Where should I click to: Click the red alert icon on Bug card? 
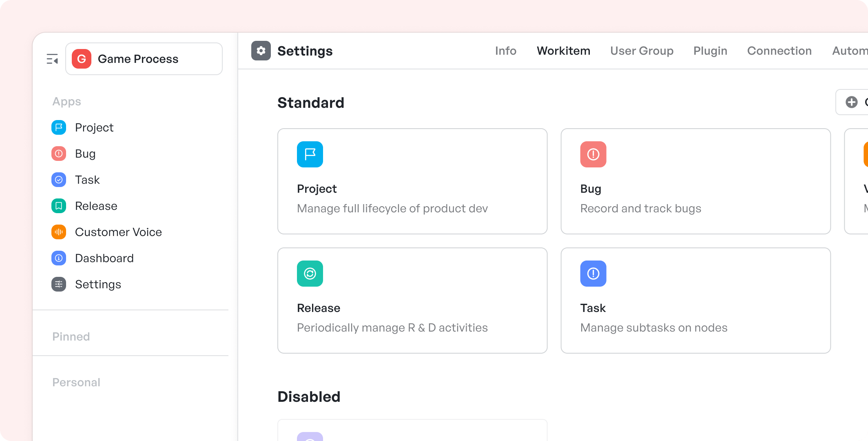click(593, 154)
